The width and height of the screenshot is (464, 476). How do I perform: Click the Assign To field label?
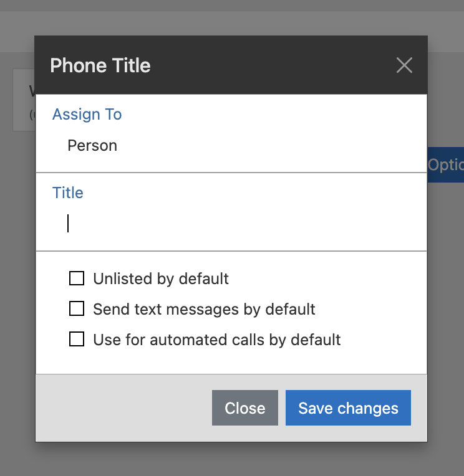(87, 115)
